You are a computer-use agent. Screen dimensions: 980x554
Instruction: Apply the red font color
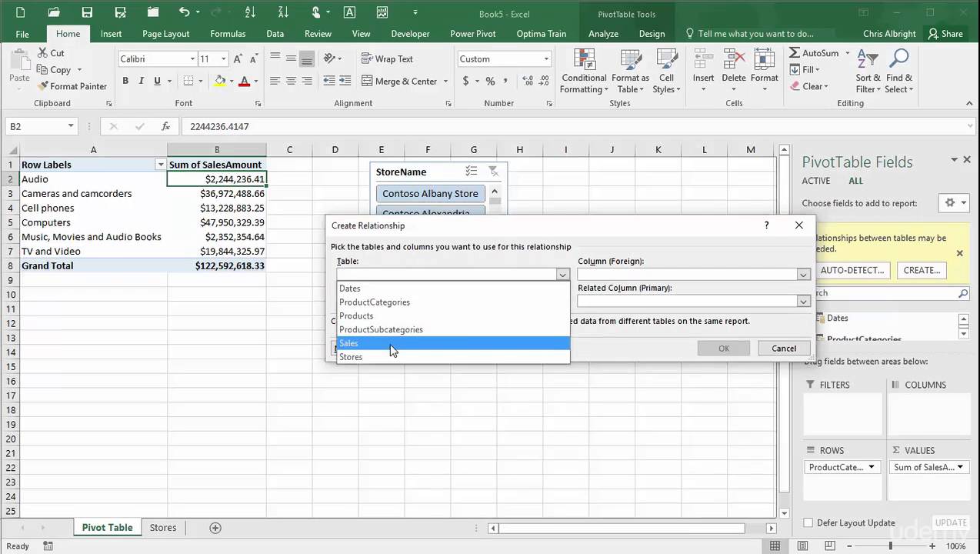tap(245, 81)
